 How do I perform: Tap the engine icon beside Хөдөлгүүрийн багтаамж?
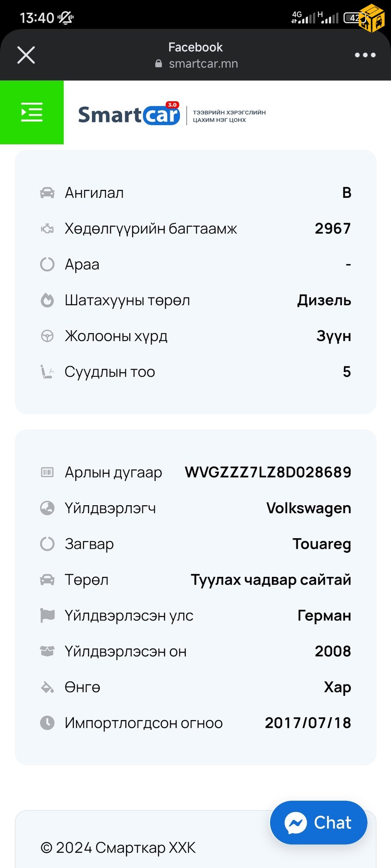(47, 229)
